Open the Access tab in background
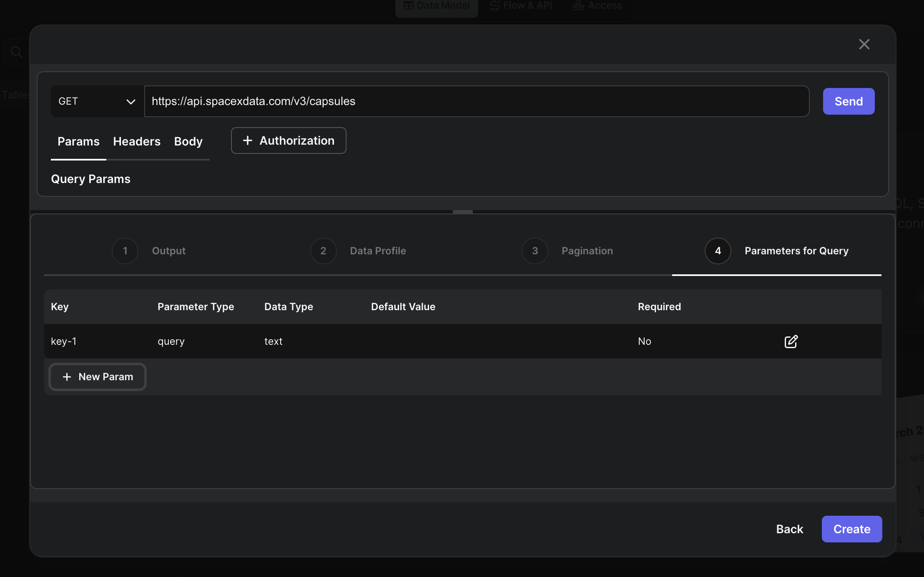The image size is (924, 577). 597,6
